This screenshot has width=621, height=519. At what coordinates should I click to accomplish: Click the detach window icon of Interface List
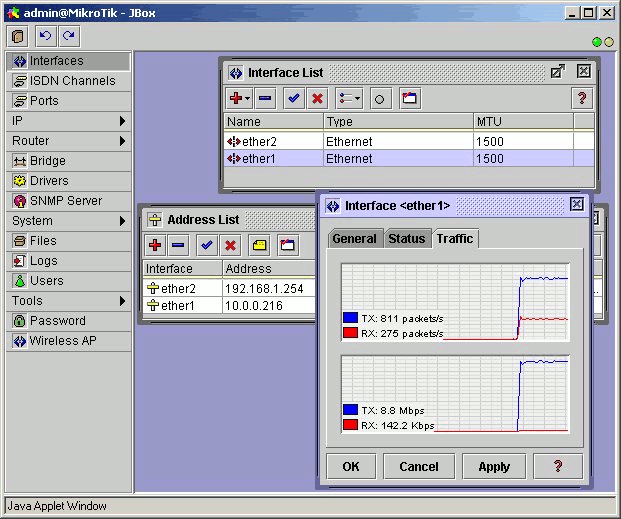(558, 72)
